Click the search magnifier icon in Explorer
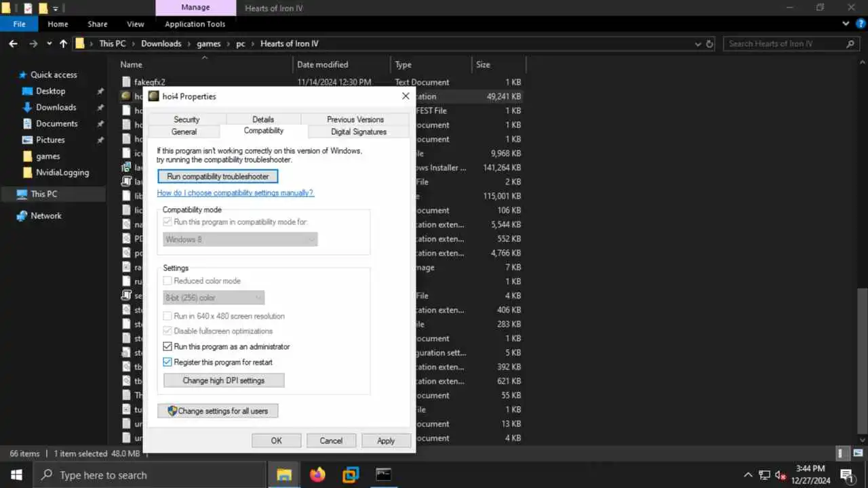The height and width of the screenshot is (488, 868). coord(850,43)
